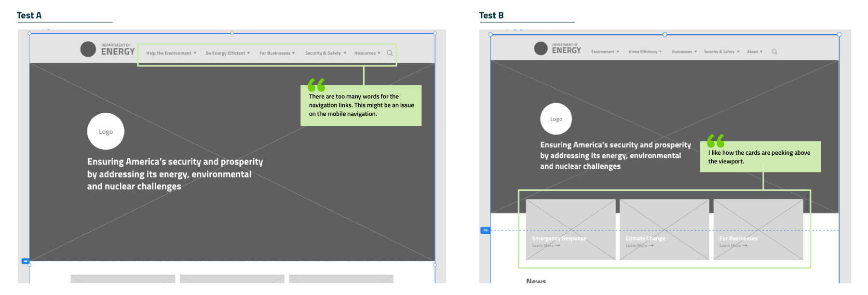Click ENERGY wordmark in Test A header
Viewport: 868px width, 295px height.
pyautogui.click(x=118, y=52)
